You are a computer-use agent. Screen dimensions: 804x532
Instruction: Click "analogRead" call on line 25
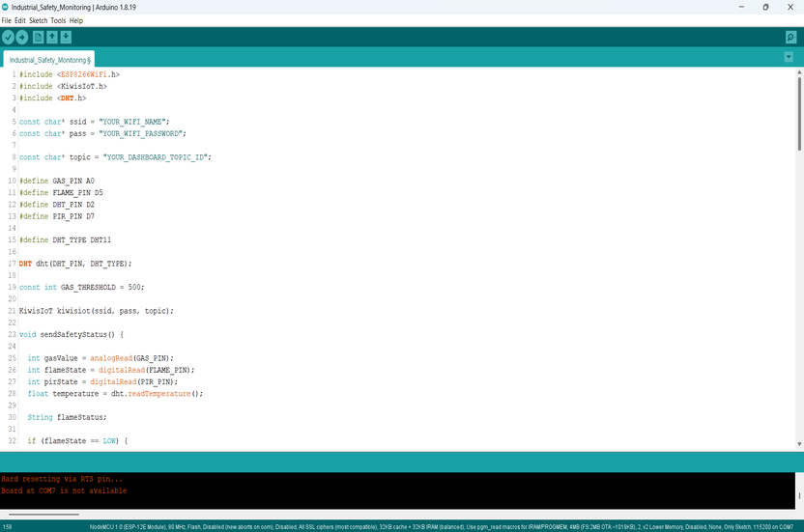pos(111,358)
